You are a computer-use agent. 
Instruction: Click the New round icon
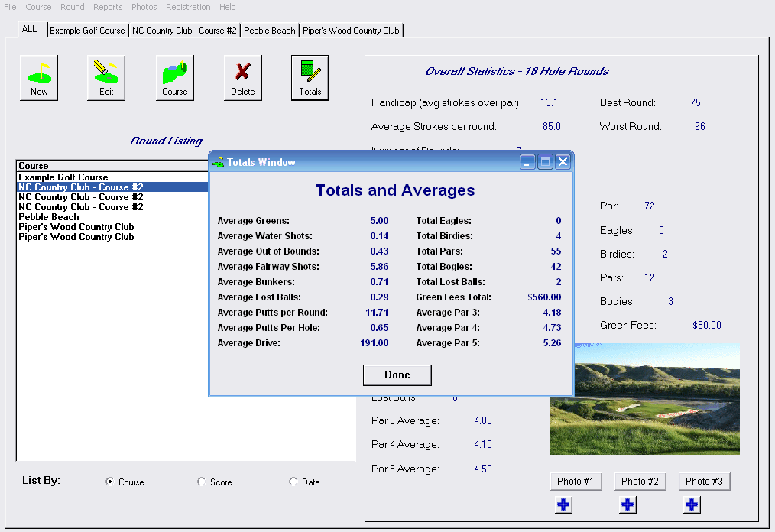coord(38,76)
